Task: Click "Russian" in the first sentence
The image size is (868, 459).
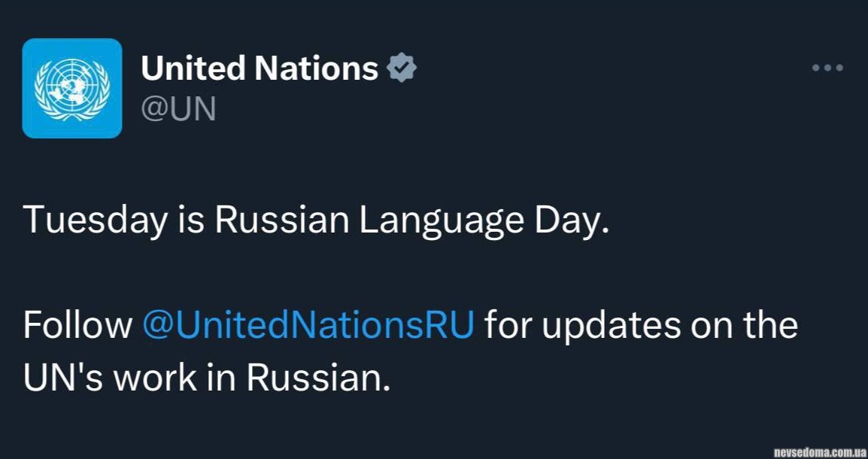Action: click(283, 220)
